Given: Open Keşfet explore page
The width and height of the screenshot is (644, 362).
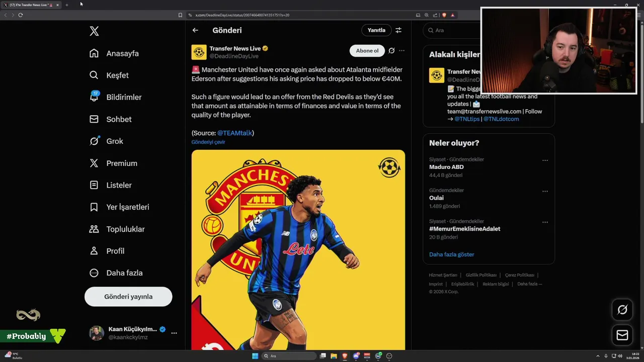Looking at the screenshot, I should click(x=109, y=75).
